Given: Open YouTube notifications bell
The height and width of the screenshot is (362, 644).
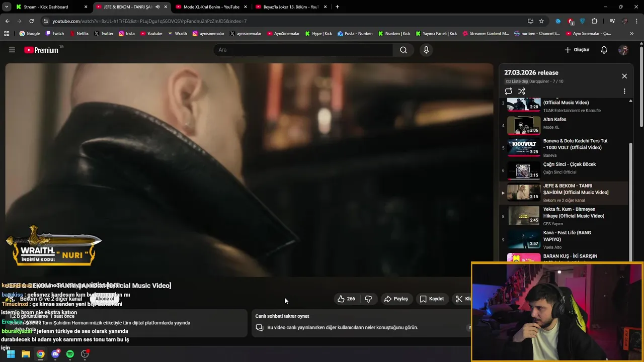Looking at the screenshot, I should click(x=604, y=50).
